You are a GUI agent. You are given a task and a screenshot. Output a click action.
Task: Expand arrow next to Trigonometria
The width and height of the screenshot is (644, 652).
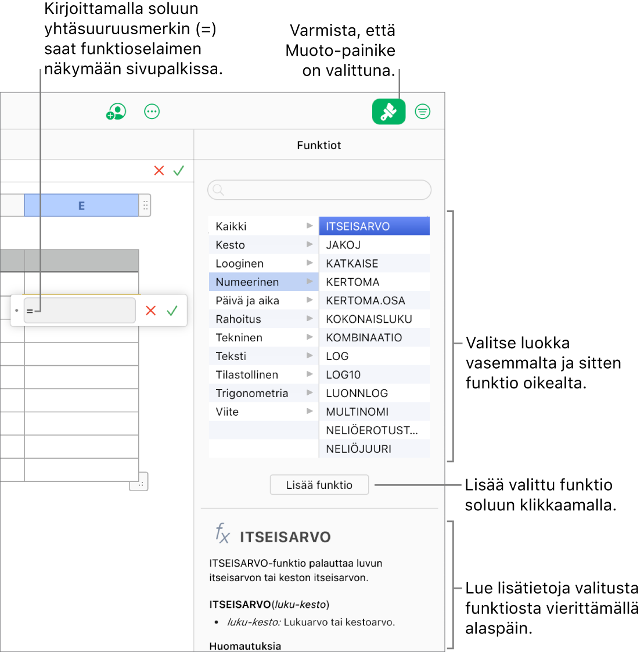pos(310,392)
